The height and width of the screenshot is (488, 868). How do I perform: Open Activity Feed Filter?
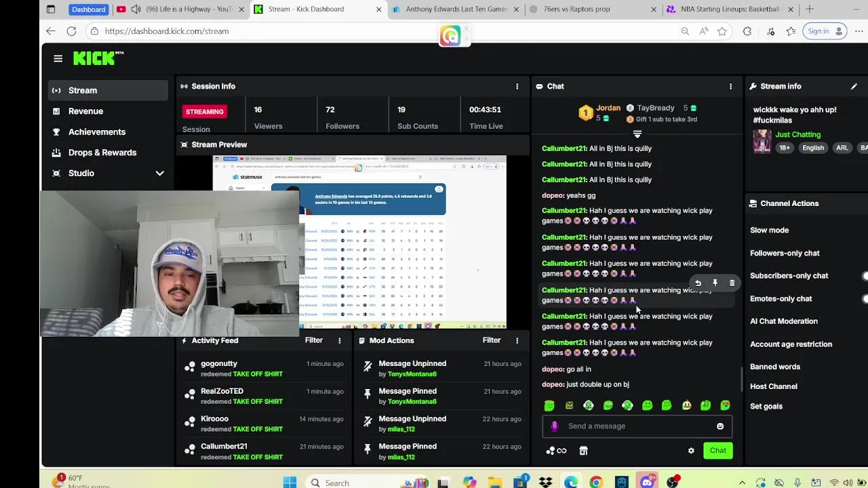coord(313,340)
